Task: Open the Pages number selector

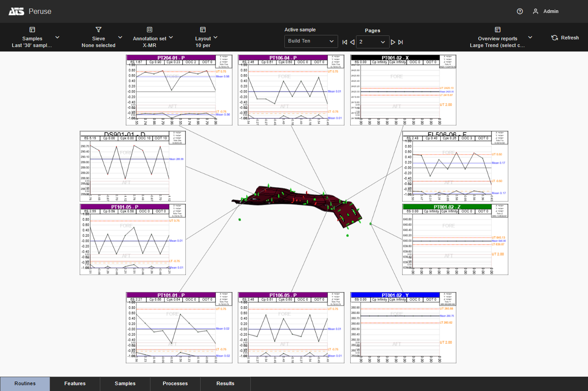Action: pos(372,42)
